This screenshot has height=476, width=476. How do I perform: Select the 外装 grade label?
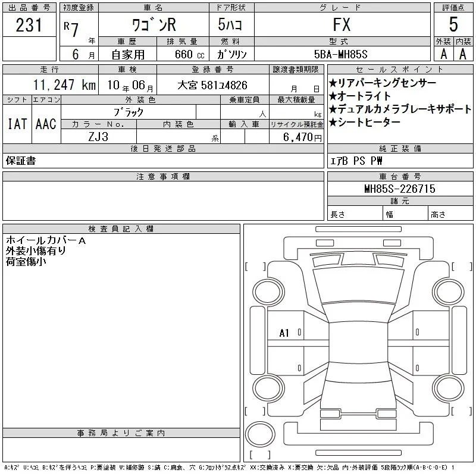click(443, 41)
